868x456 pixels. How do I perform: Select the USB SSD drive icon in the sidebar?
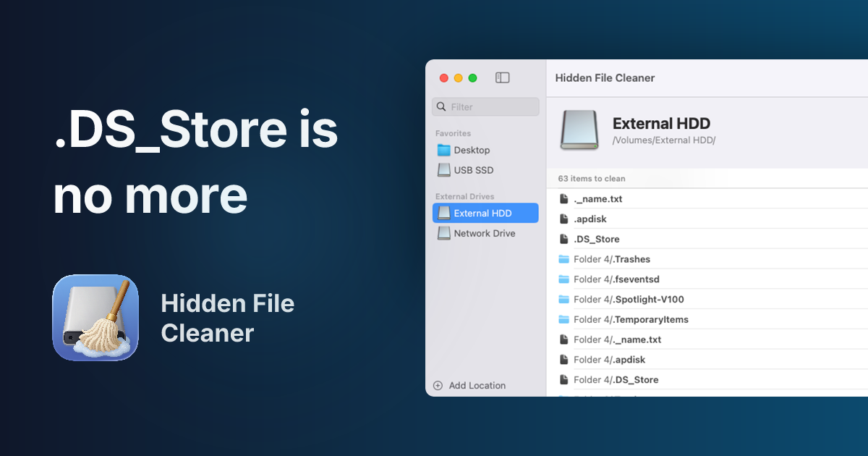[x=443, y=169]
